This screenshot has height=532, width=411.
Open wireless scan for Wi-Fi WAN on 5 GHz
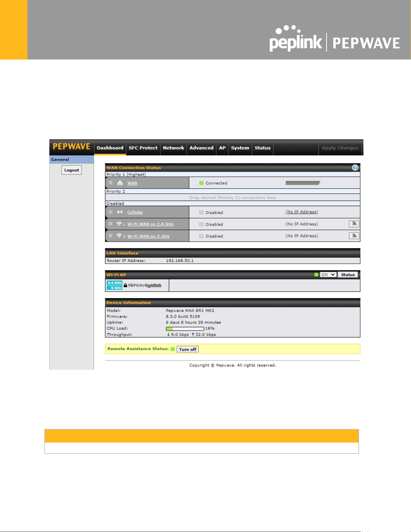pos(354,236)
